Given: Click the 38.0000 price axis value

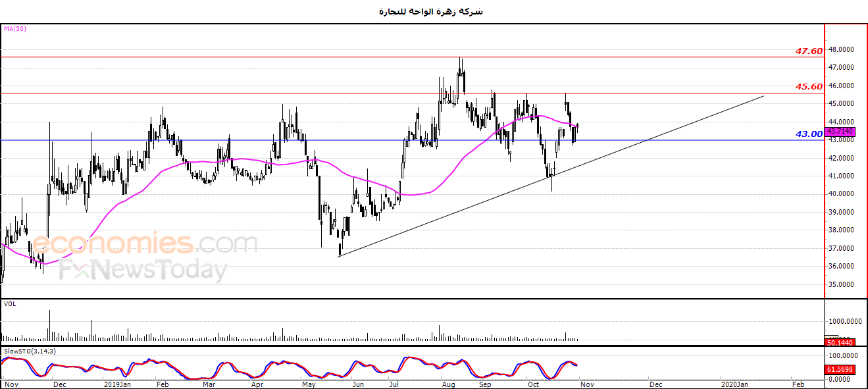Looking at the screenshot, I should tap(842, 230).
